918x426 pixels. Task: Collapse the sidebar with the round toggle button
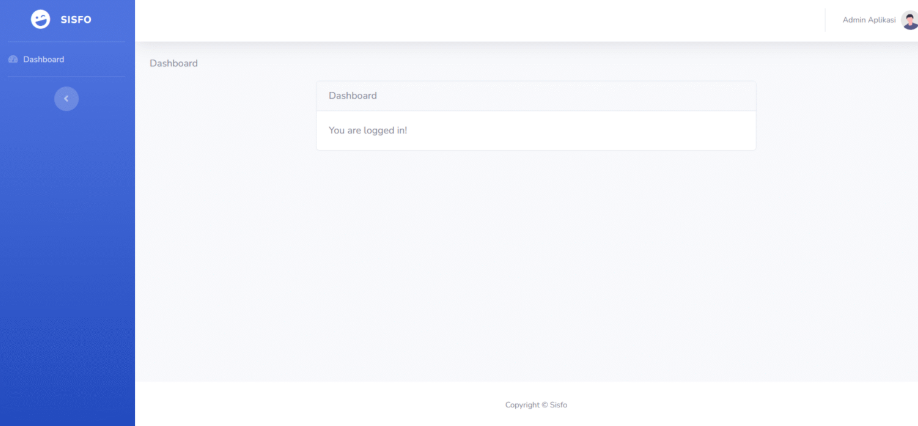(66, 98)
